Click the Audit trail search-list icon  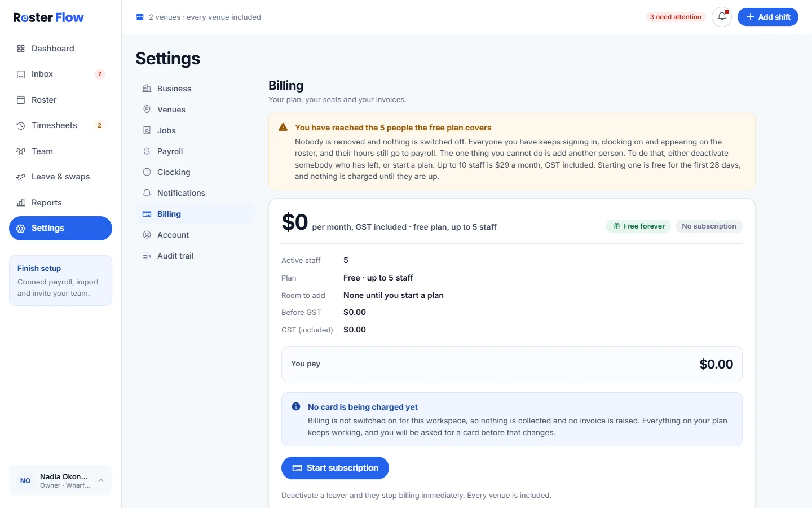coord(147,256)
